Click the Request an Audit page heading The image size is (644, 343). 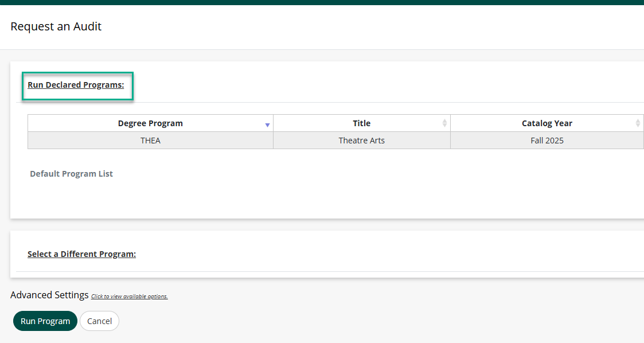(56, 26)
